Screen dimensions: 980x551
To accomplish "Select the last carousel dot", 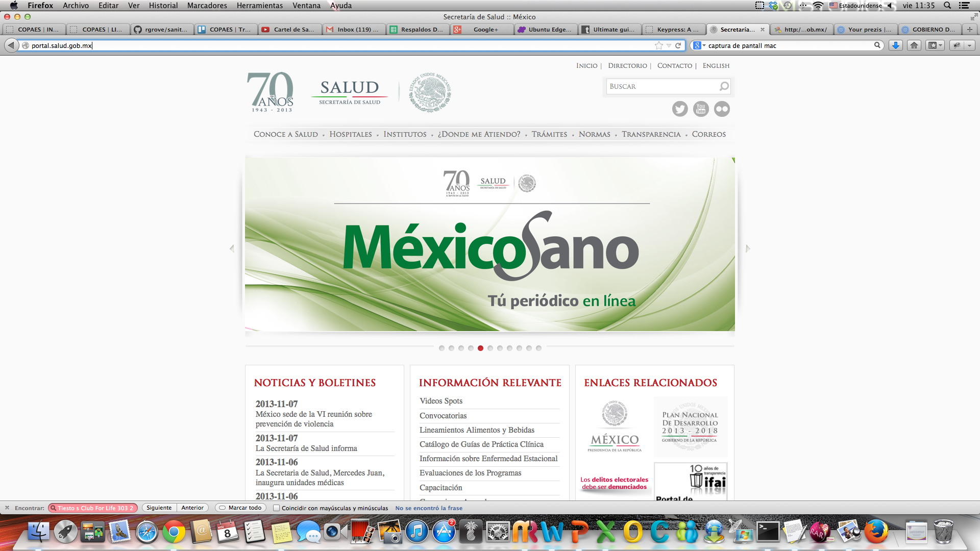I will [538, 348].
